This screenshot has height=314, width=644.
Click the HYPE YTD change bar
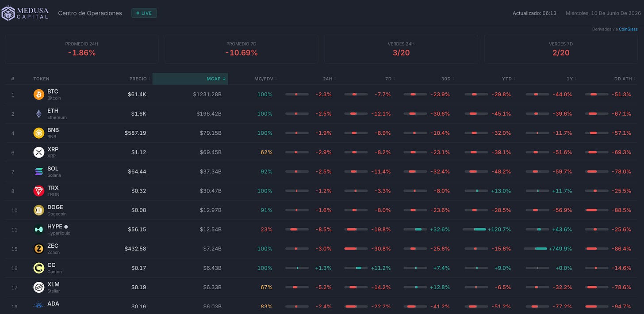click(x=474, y=229)
